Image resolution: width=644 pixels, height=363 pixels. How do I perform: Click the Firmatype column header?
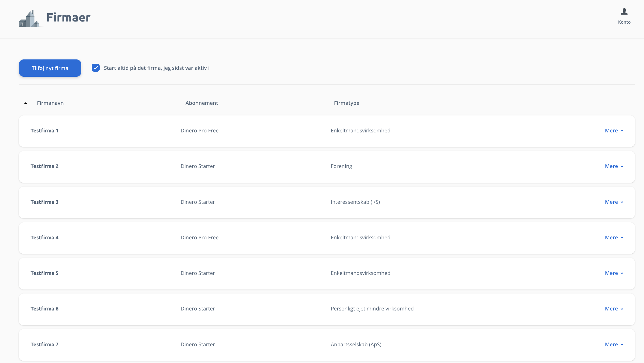pos(346,103)
